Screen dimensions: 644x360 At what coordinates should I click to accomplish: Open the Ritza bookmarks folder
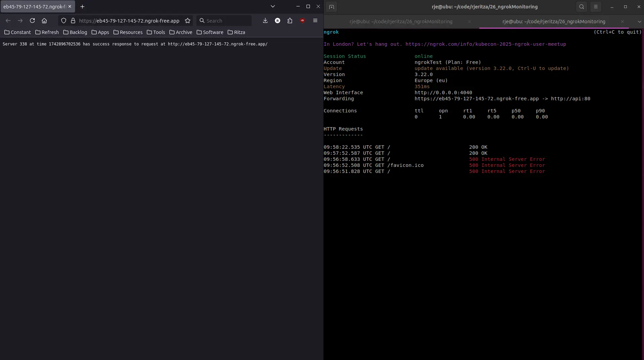236,32
